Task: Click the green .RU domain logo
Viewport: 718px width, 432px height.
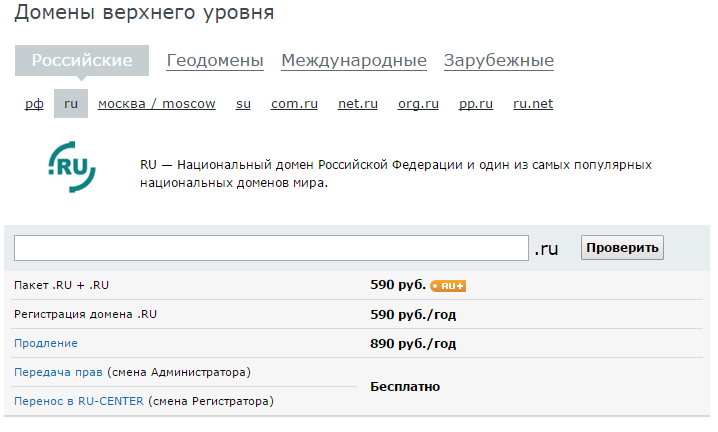Action: (x=72, y=166)
